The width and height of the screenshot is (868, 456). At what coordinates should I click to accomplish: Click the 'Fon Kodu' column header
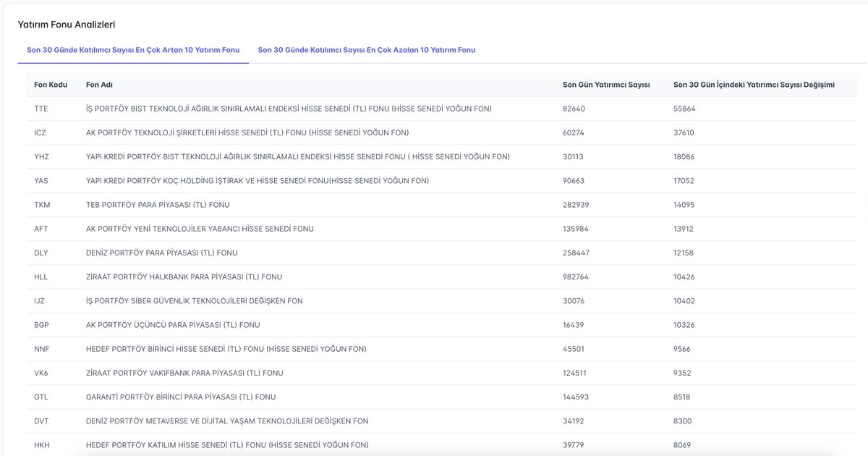pos(51,85)
